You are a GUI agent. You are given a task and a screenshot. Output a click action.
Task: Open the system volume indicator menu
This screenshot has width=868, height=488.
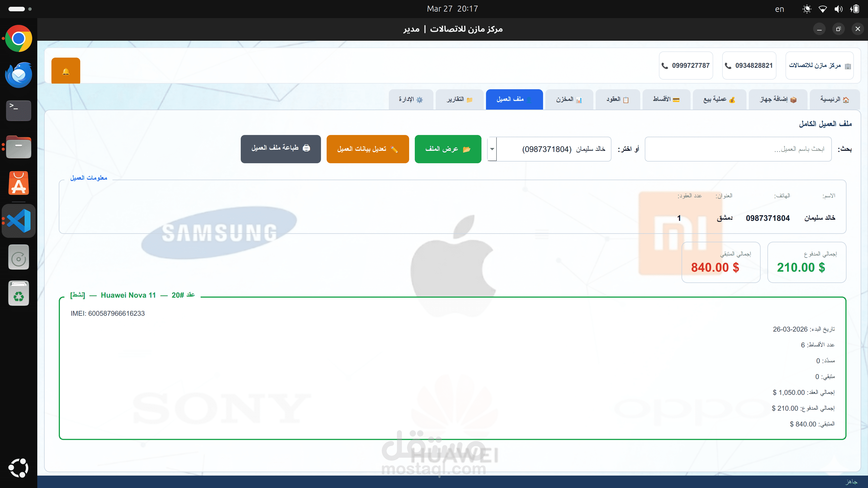(x=838, y=9)
